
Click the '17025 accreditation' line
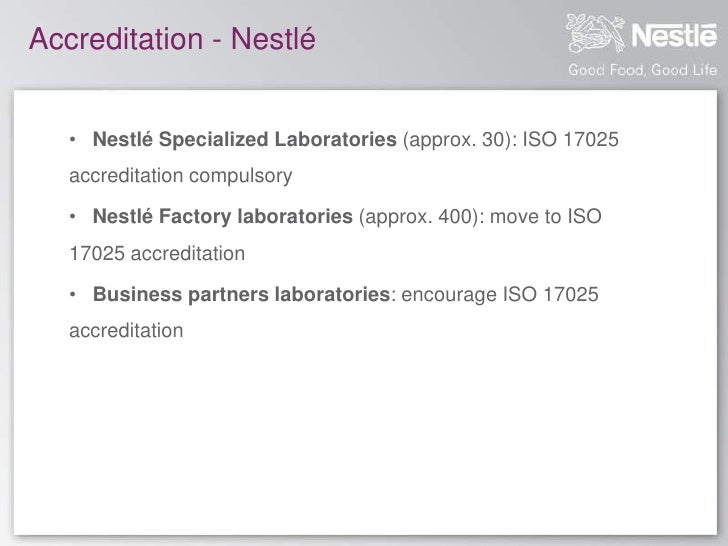point(157,254)
